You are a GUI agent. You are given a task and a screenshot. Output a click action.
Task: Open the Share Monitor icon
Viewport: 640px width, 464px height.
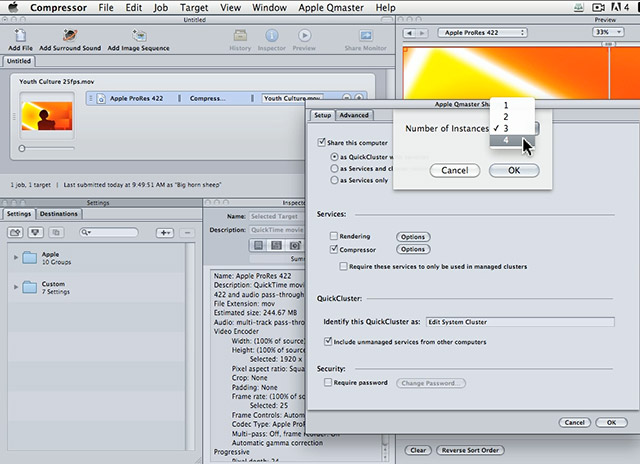click(366, 36)
